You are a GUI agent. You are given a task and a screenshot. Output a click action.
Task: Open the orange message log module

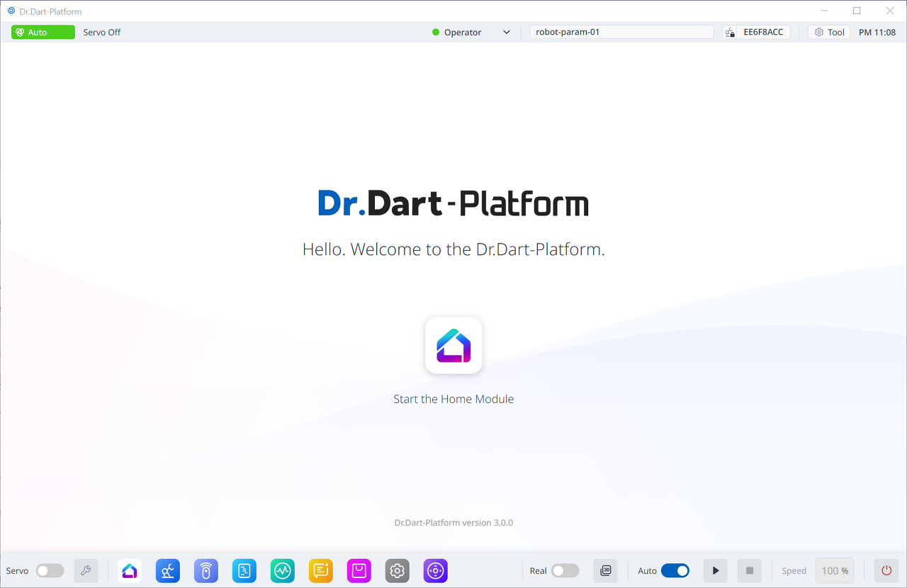(x=321, y=570)
